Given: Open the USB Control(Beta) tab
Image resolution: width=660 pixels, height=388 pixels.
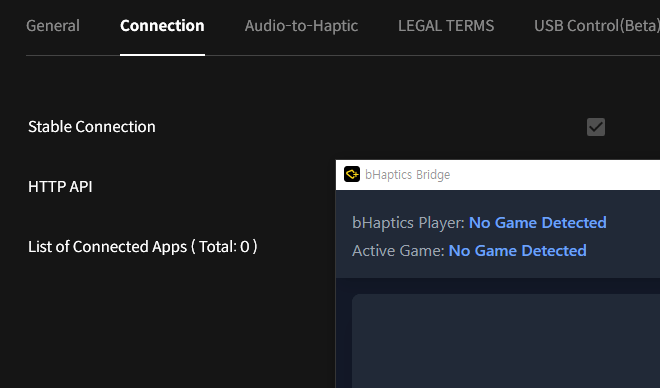Looking at the screenshot, I should pyautogui.click(x=597, y=26).
